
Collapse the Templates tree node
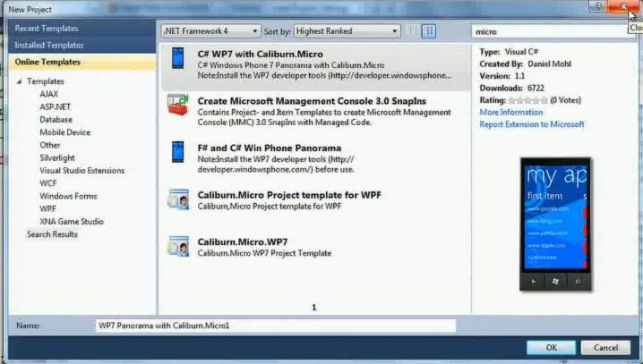[x=19, y=81]
